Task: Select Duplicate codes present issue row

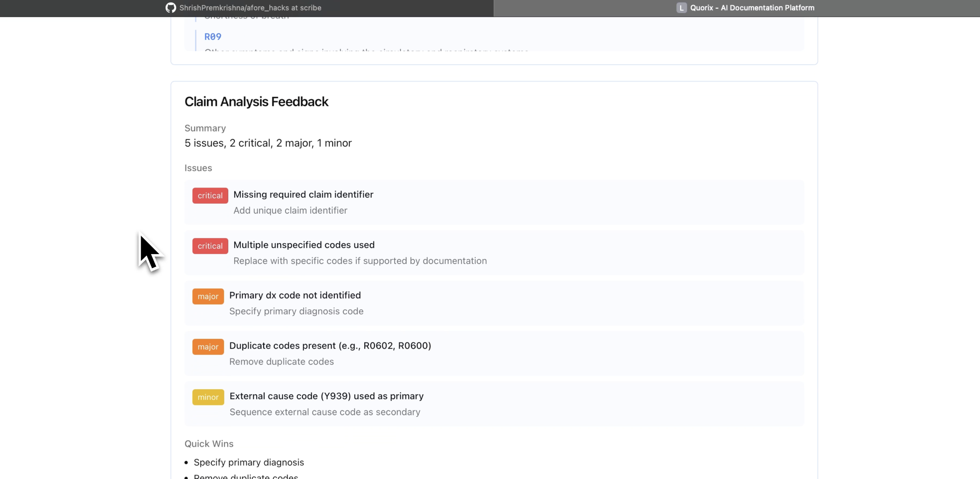Action: (x=330, y=346)
